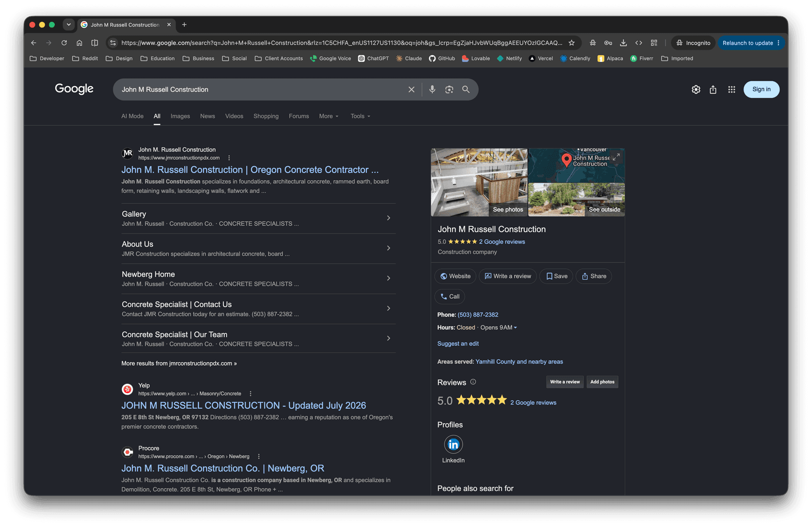Screen dimensions: 812x527
Task: Search by image with the lens icon
Action: coord(449,90)
